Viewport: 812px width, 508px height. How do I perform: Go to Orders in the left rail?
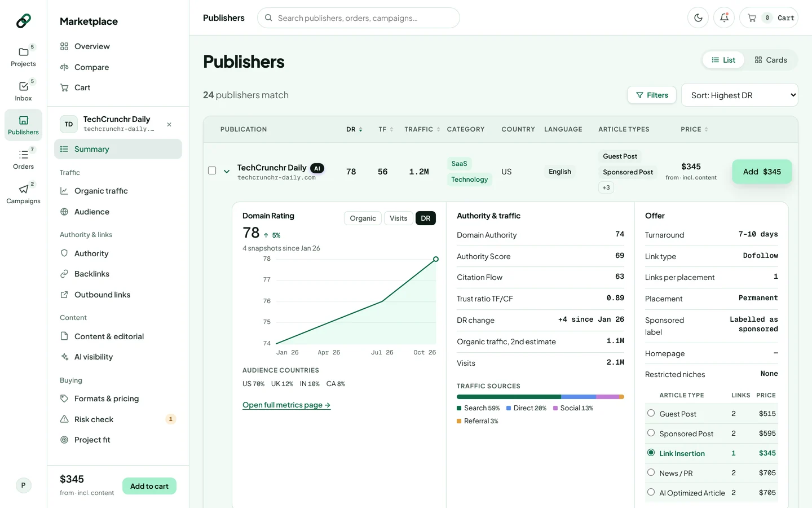pos(23,159)
